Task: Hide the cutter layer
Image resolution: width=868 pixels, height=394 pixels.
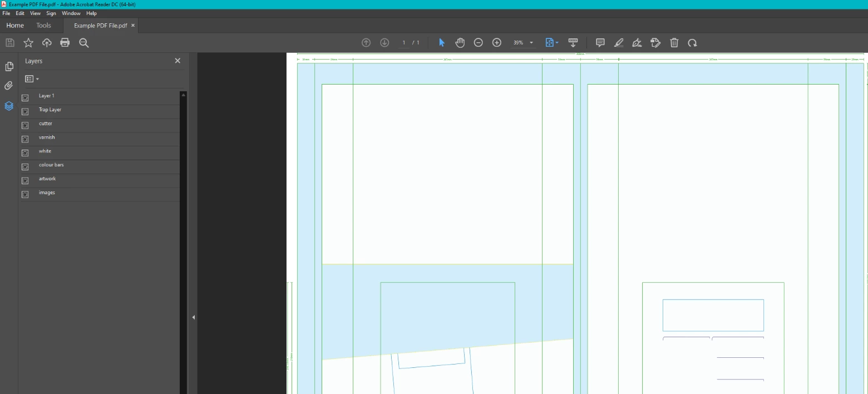Action: (25, 125)
